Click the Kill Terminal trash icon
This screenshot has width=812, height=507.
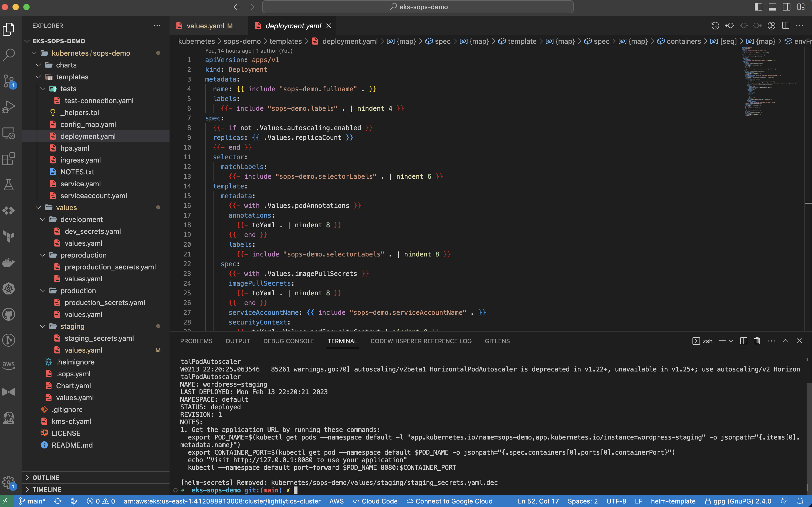pyautogui.click(x=757, y=341)
